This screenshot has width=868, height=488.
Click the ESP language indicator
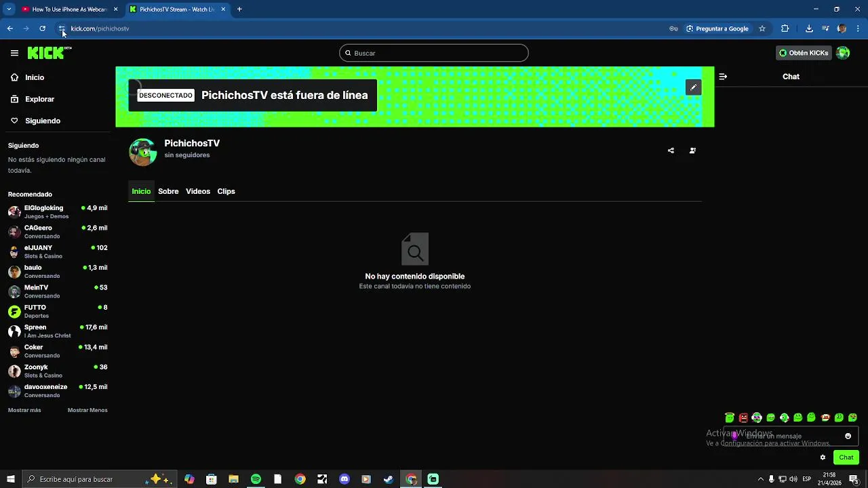pos(807,479)
